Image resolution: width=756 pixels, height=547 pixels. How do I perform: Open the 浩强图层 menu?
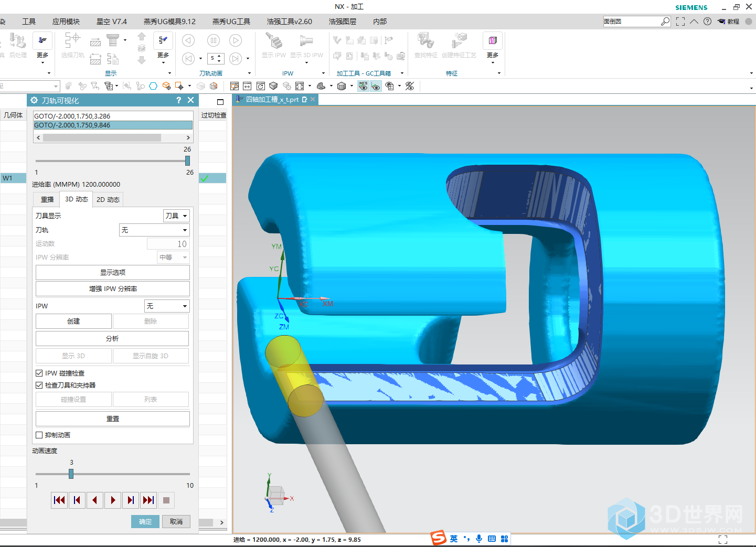pos(343,22)
